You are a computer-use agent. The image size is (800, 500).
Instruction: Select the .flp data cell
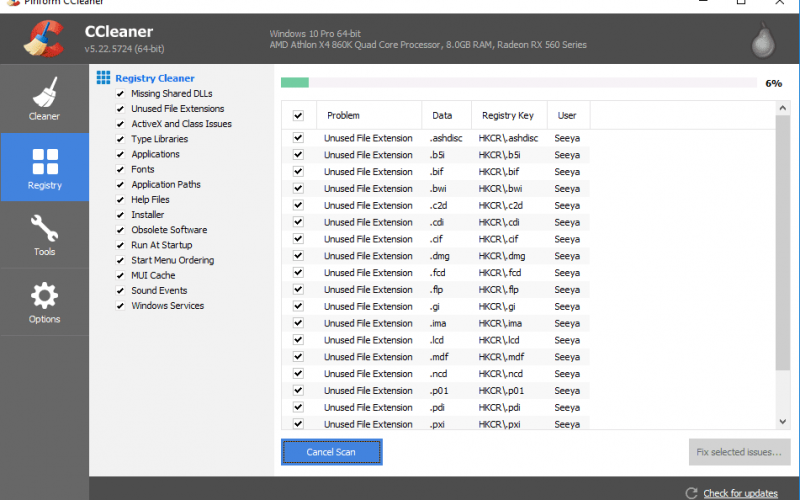pos(436,289)
